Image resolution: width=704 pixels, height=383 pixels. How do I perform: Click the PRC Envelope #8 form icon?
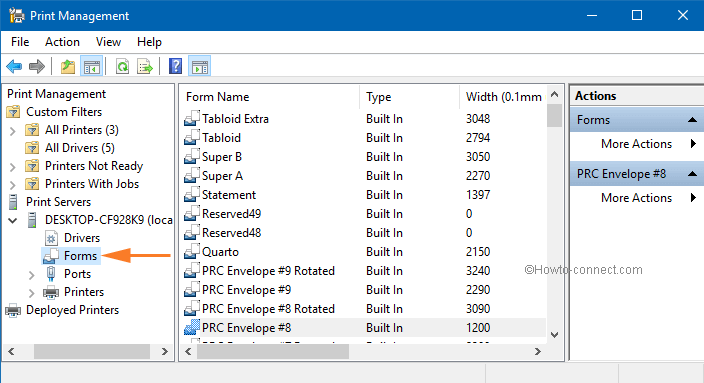(192, 327)
